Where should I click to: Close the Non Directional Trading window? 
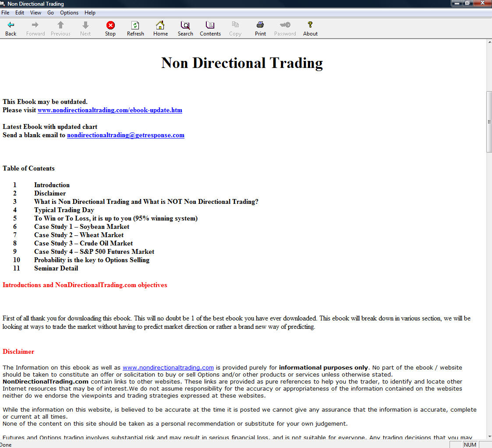point(483,3)
